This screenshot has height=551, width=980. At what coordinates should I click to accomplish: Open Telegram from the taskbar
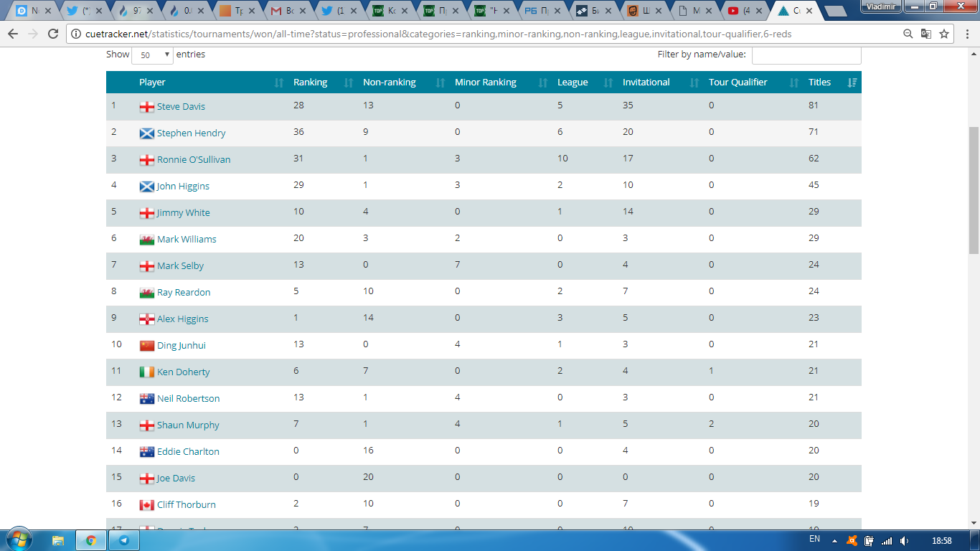tap(124, 540)
